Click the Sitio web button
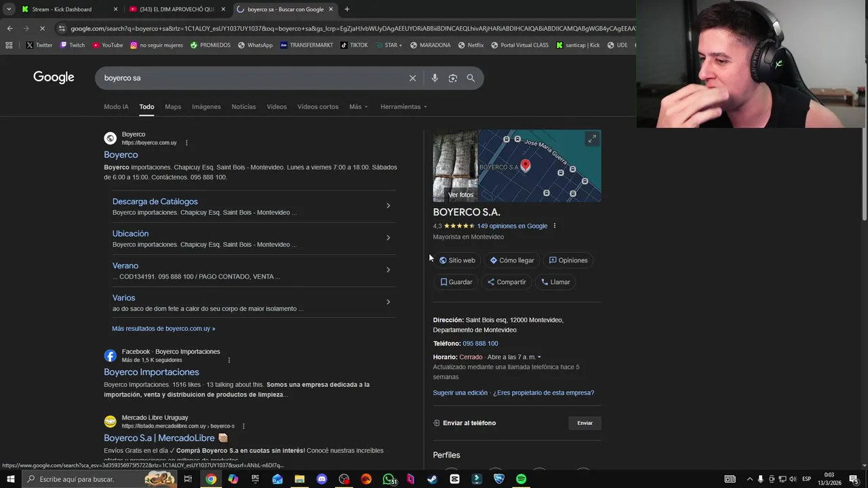The width and height of the screenshot is (868, 488). [x=458, y=260]
